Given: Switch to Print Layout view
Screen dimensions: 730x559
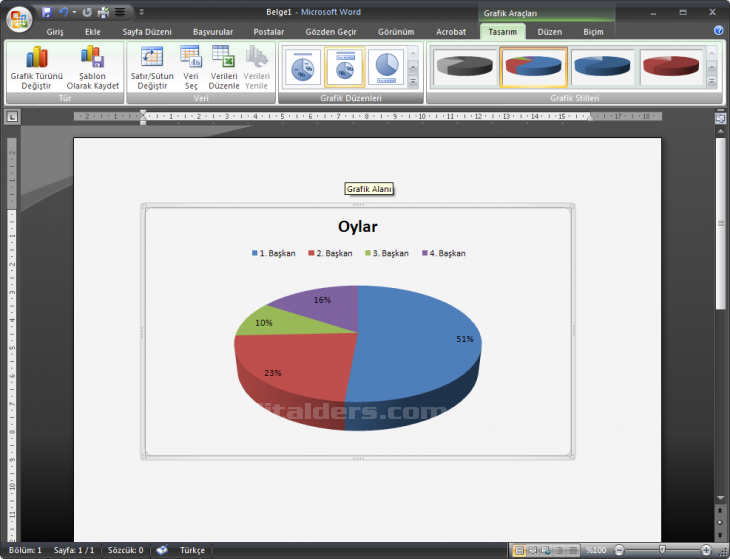Looking at the screenshot, I should coord(518,551).
